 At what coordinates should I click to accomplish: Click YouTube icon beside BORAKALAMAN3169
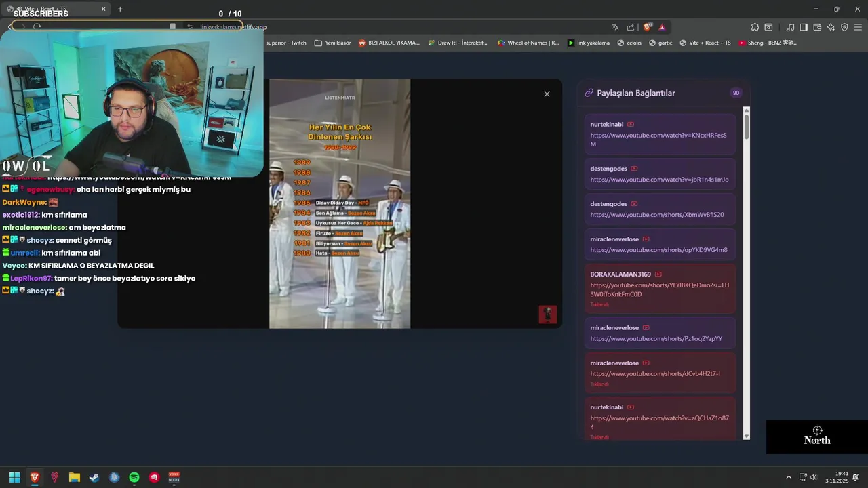tap(658, 274)
